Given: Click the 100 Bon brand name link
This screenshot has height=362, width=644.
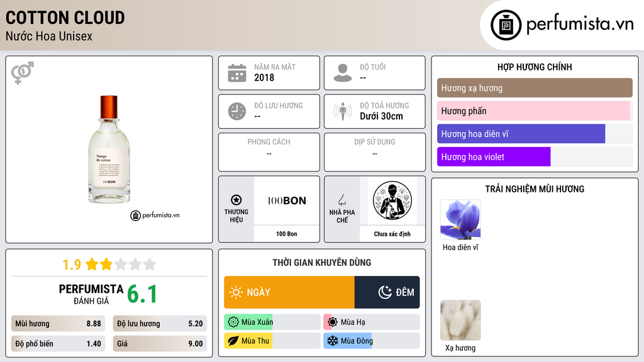Looking at the screenshot, I should (286, 234).
